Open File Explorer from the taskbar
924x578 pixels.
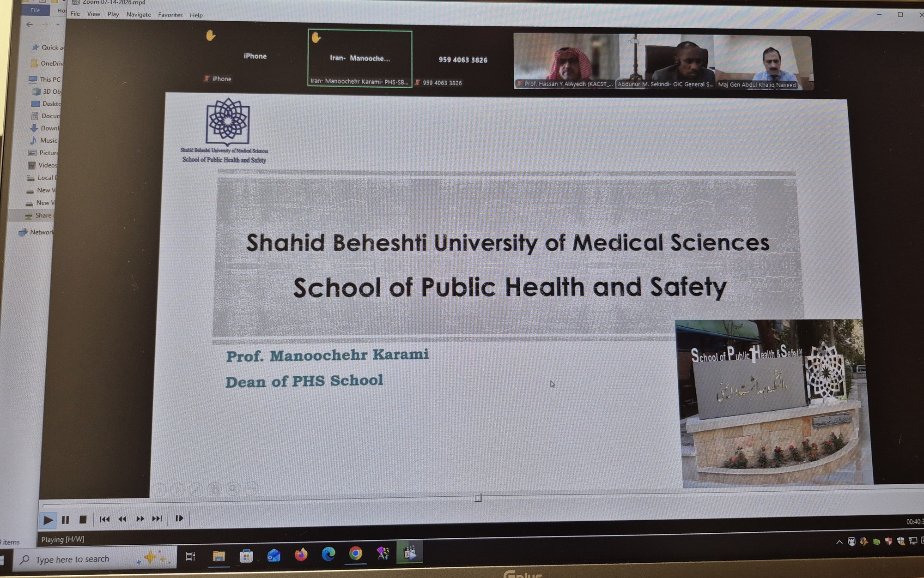[x=219, y=555]
